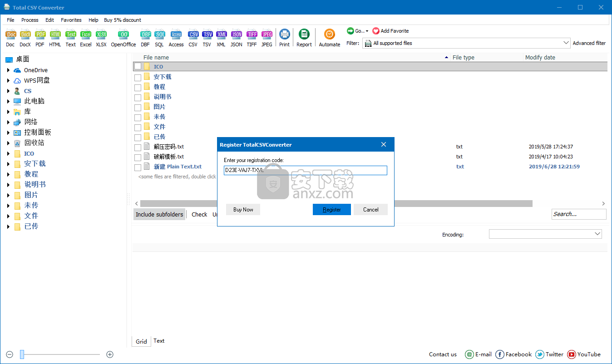Click the zoom slider handle
This screenshot has width=612, height=364.
(22, 354)
